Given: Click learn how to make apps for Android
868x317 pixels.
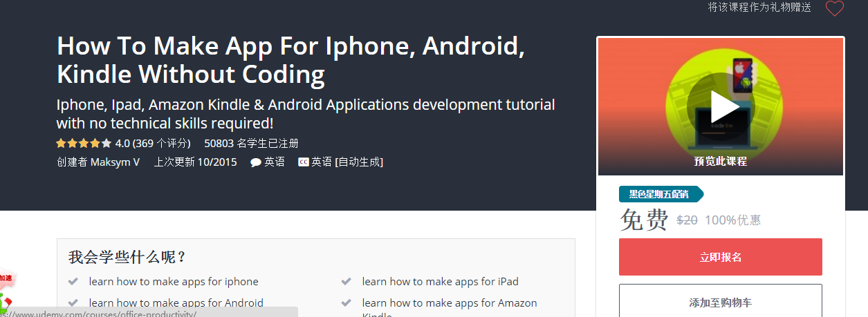Looking at the screenshot, I should (176, 302).
